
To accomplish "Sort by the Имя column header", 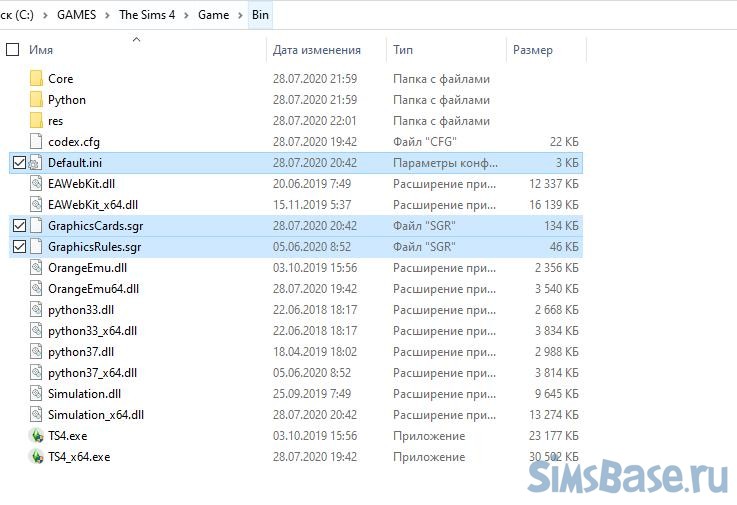I will pyautogui.click(x=41, y=50).
